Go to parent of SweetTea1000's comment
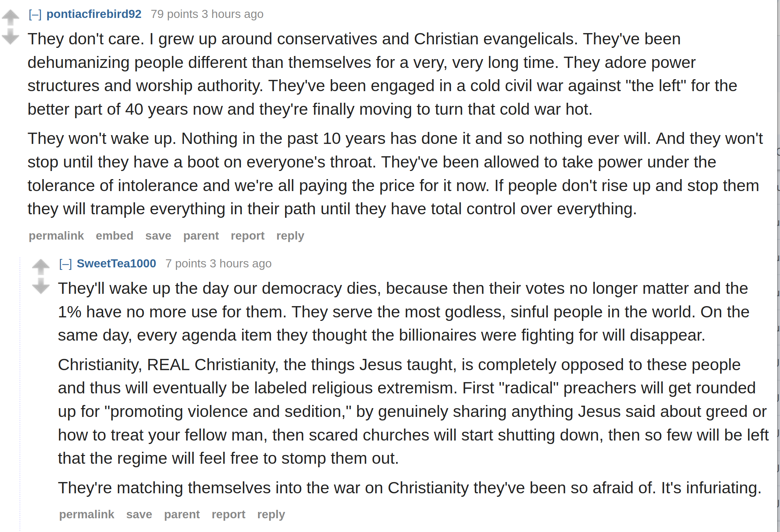Image resolution: width=780 pixels, height=532 pixels. click(182, 514)
